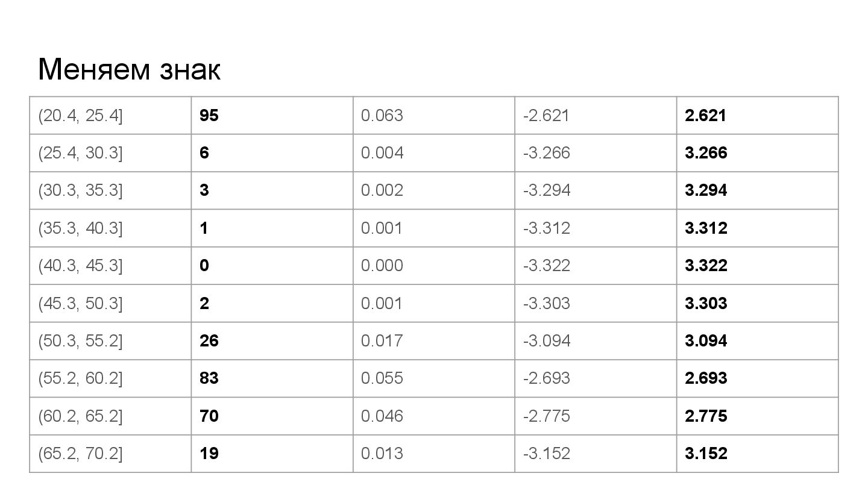The image size is (868, 488).
Task: Click the cell containing 0.055
Action: pyautogui.click(x=433, y=378)
